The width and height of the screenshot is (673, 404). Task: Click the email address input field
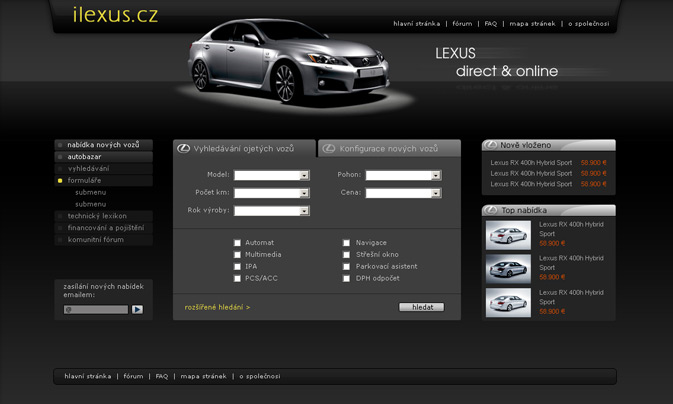coord(96,310)
